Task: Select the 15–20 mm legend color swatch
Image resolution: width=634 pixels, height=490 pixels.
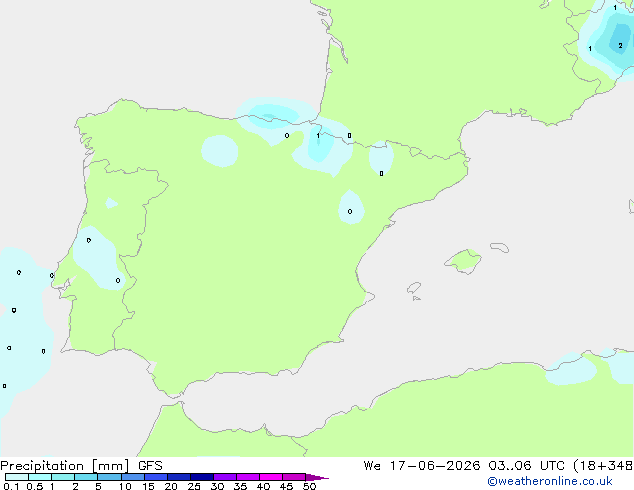Action: point(155,477)
